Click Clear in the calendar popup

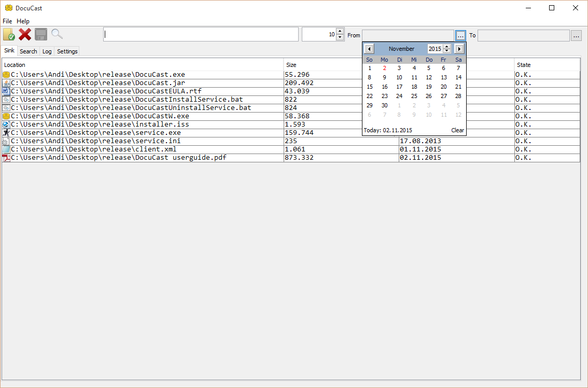(x=457, y=130)
